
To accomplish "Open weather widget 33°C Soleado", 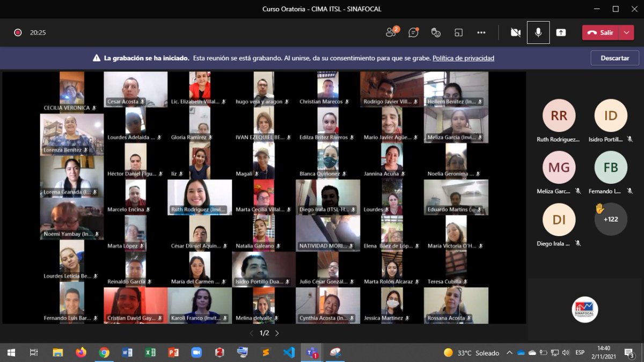I will coord(471,353).
